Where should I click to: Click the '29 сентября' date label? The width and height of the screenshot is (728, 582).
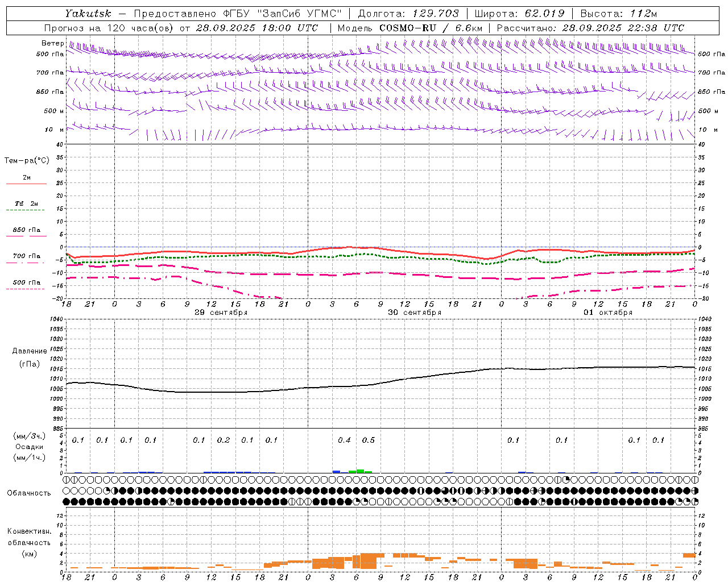221,313
